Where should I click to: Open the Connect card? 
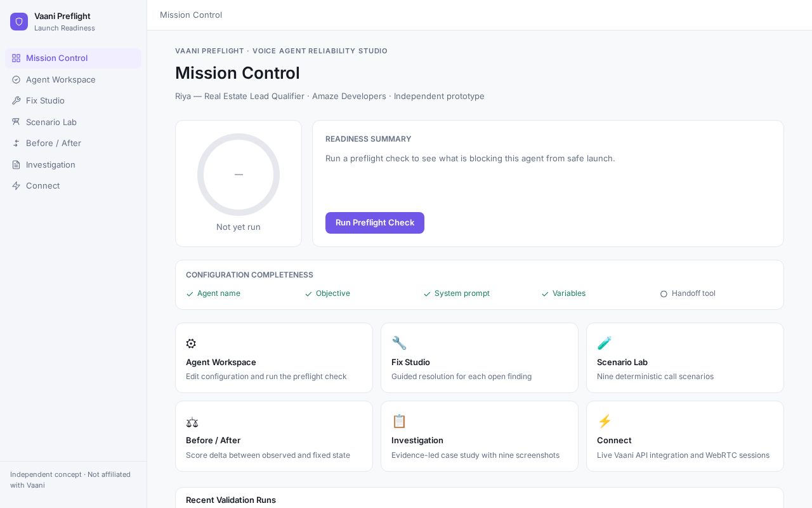[x=685, y=436]
